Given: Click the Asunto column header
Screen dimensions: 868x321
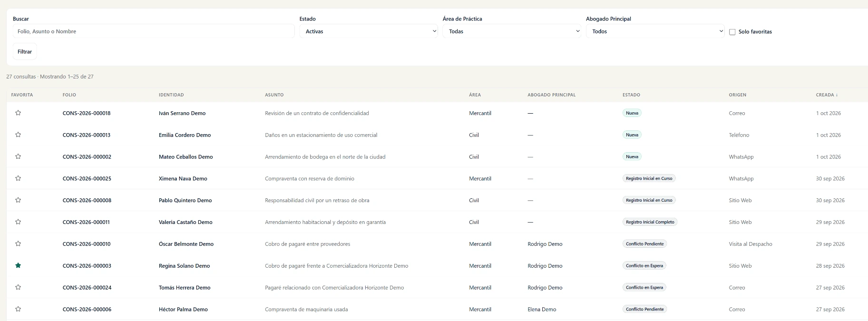Looking at the screenshot, I should coord(274,95).
